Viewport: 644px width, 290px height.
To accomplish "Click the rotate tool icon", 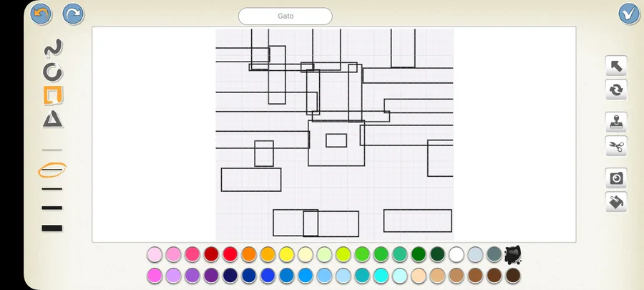I will point(616,90).
